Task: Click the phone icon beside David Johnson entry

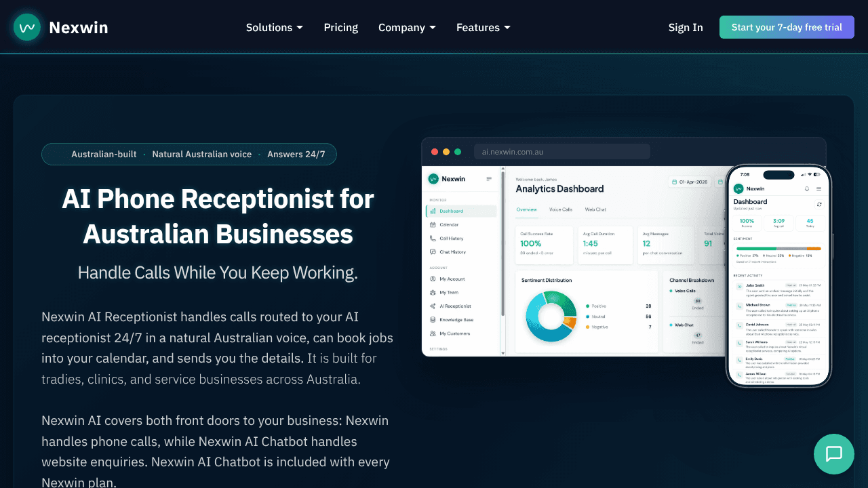Action: pos(741,326)
